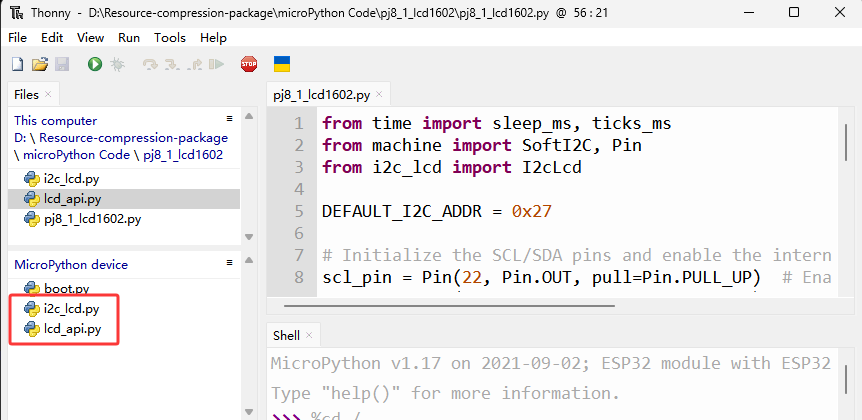Click down arrow of MicroPython device scrollbar
This screenshot has height=420, width=862.
(x=248, y=411)
